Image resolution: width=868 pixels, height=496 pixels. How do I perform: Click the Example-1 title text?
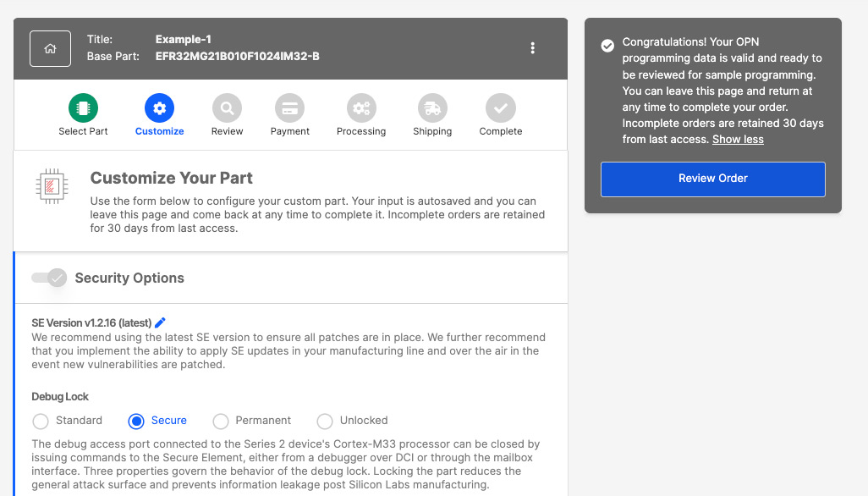click(x=184, y=39)
